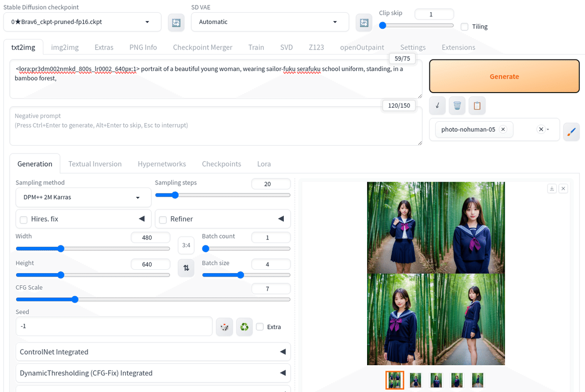Refresh the SD VAE list
The width and height of the screenshot is (585, 392).
click(x=364, y=22)
